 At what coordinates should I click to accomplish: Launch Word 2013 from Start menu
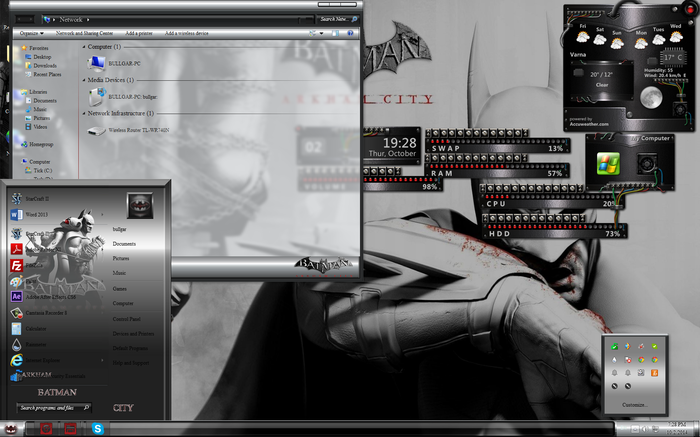[36, 215]
